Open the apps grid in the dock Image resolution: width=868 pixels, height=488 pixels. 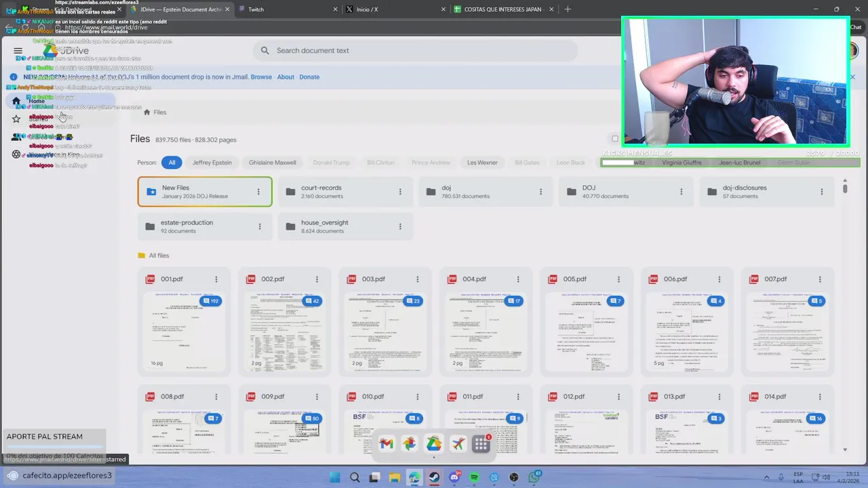click(481, 444)
